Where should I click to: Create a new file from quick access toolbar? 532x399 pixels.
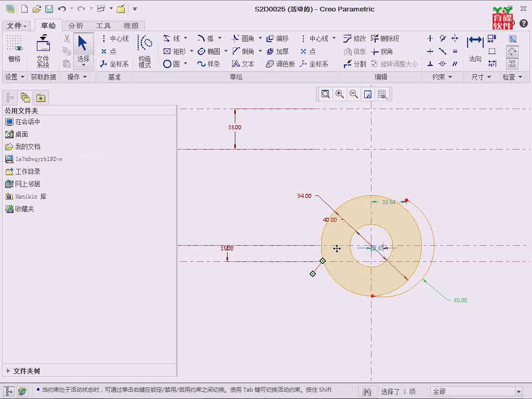tap(24, 9)
